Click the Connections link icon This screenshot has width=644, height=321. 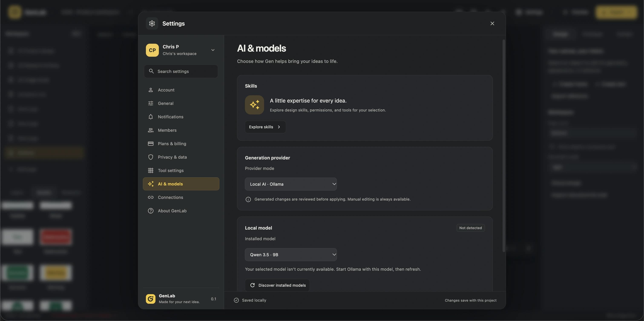151,197
